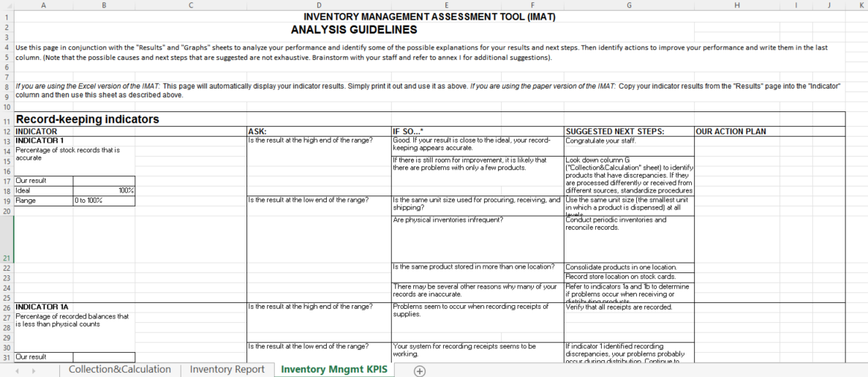Viewport: 868px width, 377px height.
Task: Select column J header
Action: click(x=829, y=5)
